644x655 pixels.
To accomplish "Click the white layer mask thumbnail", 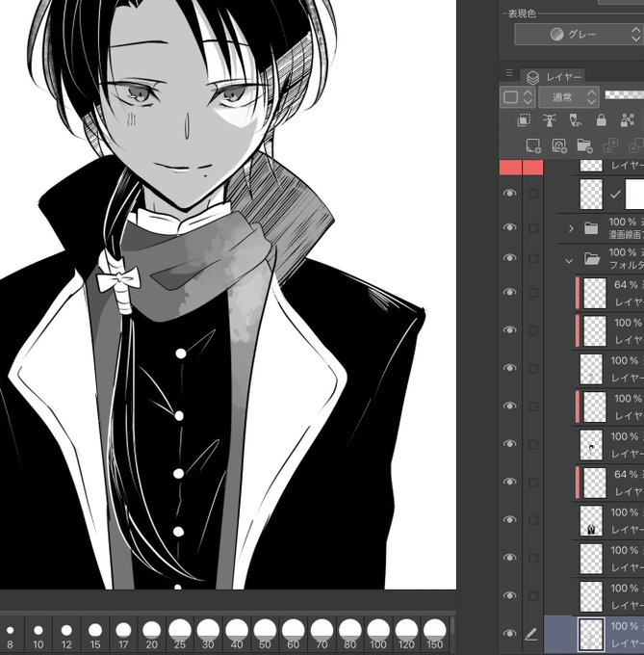I will 634,195.
